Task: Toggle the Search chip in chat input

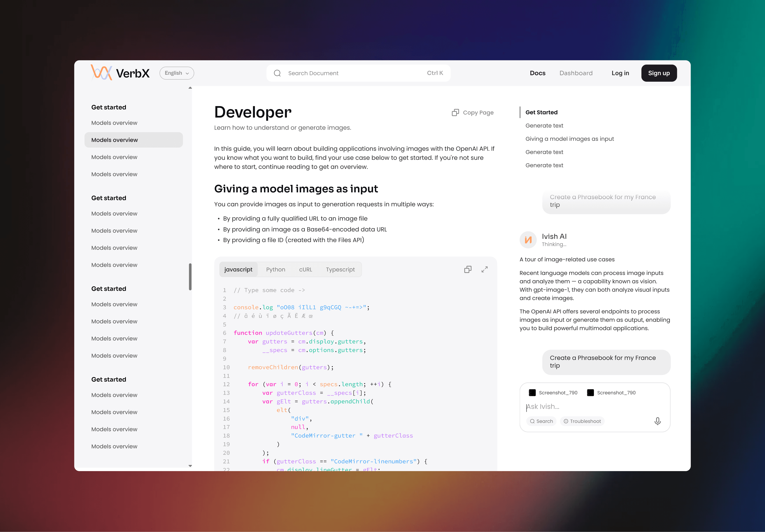Action: click(541, 421)
